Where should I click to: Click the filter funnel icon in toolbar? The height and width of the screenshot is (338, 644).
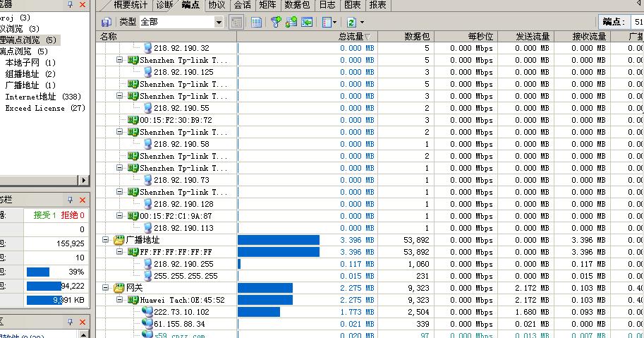point(276,23)
